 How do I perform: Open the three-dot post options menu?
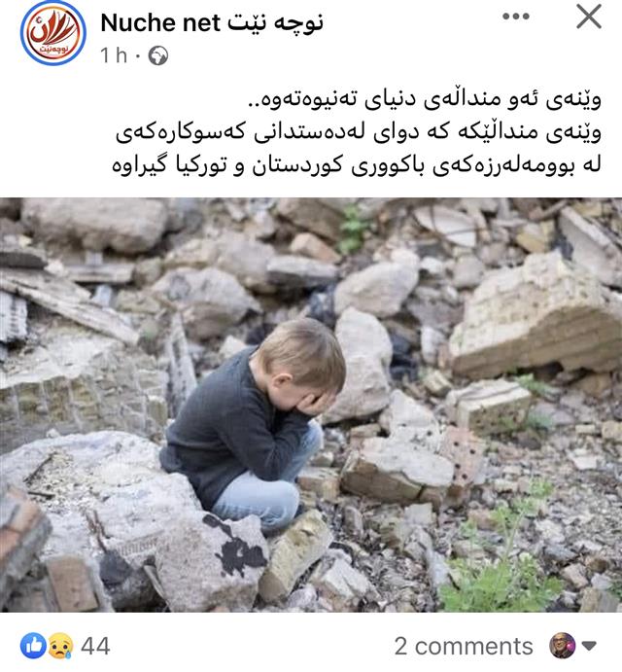coord(516,17)
